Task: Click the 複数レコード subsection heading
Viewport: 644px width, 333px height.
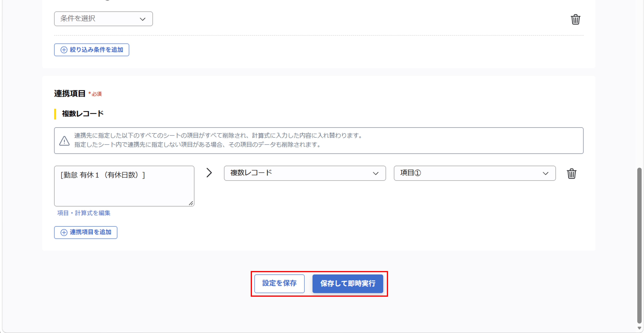Action: [83, 114]
